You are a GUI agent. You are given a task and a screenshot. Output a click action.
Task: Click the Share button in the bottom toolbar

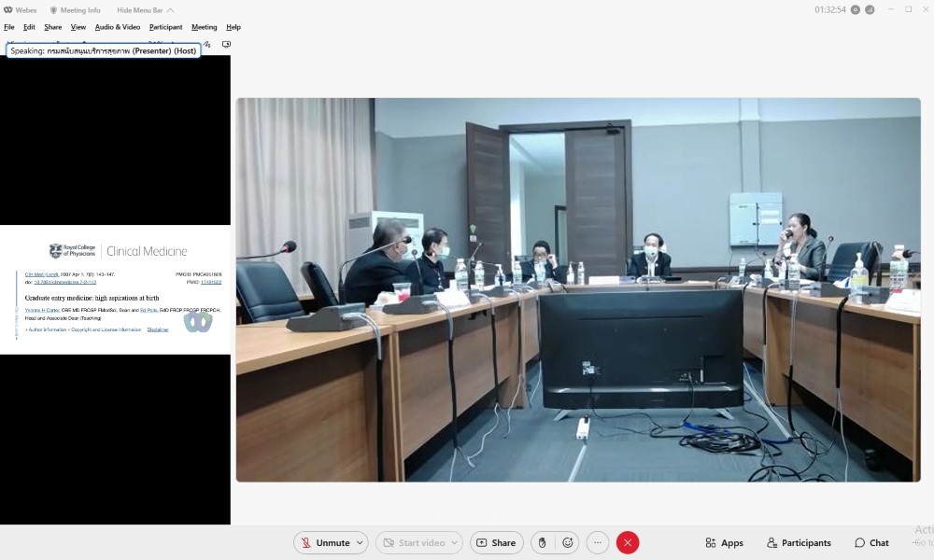(x=495, y=542)
